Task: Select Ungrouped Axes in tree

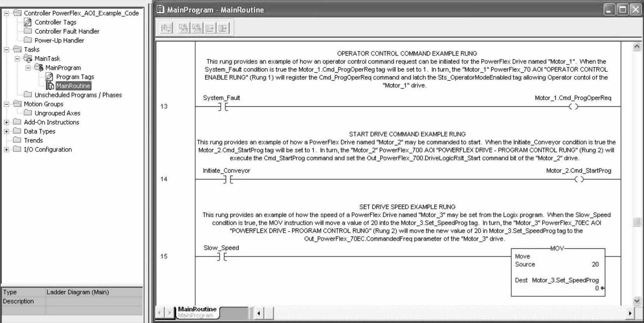Action: point(58,113)
